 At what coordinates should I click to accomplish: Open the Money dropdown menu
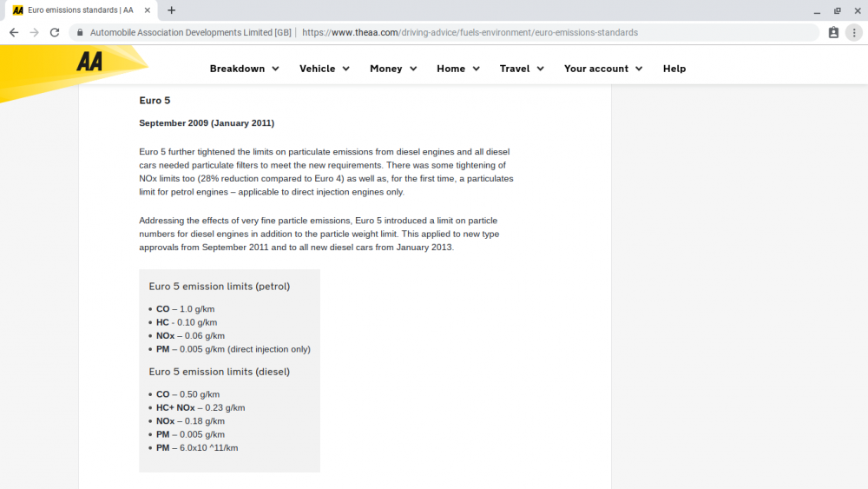pyautogui.click(x=393, y=69)
